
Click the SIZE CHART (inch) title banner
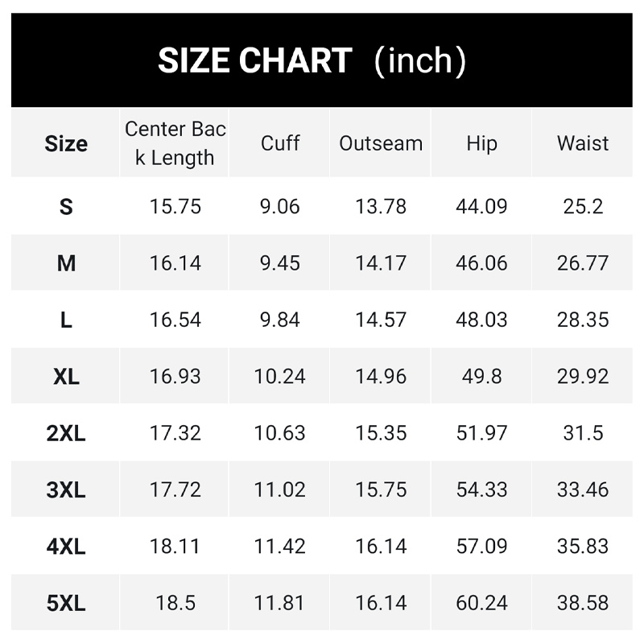(x=321, y=60)
